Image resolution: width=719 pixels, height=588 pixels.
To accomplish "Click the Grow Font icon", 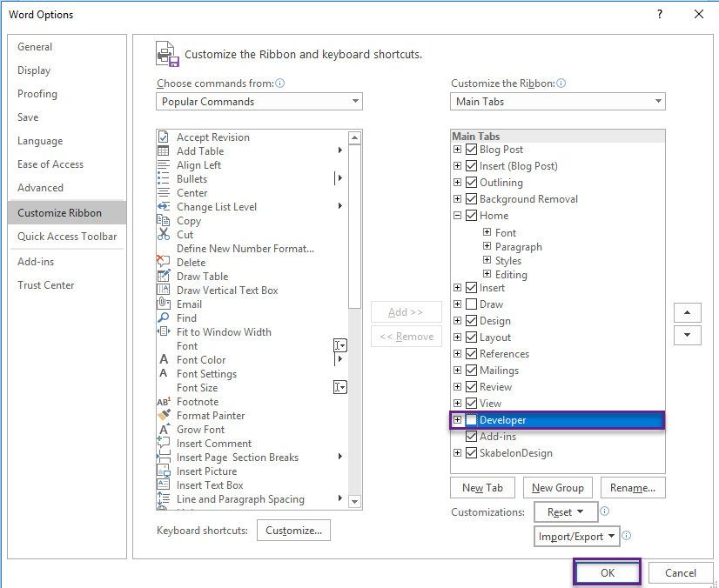I will coord(164,429).
